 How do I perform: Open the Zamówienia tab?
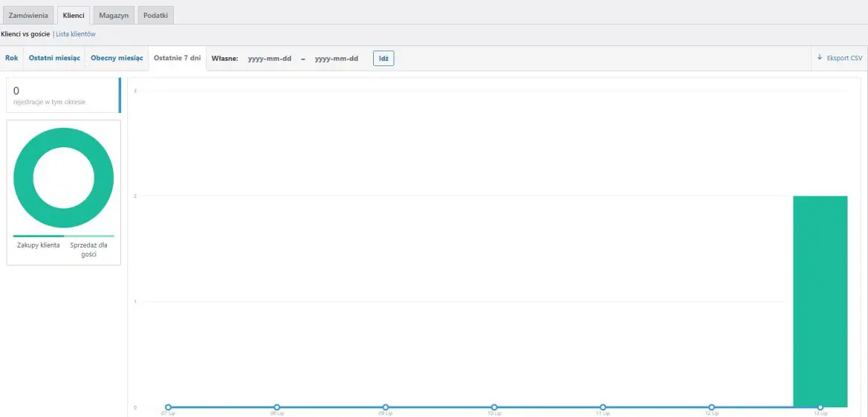click(x=28, y=15)
